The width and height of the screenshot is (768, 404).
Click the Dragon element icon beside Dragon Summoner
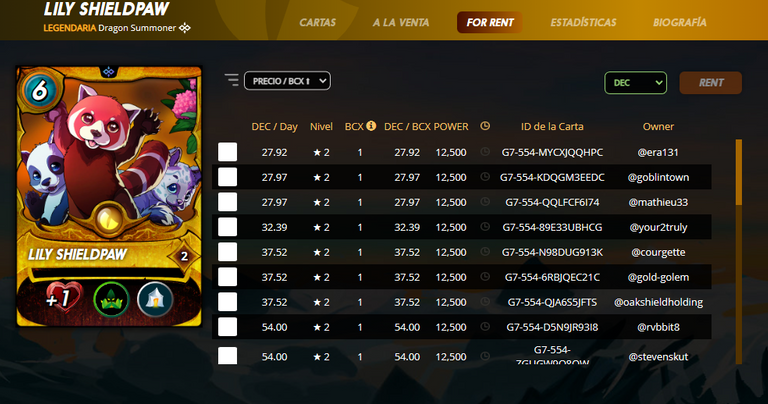pyautogui.click(x=185, y=28)
